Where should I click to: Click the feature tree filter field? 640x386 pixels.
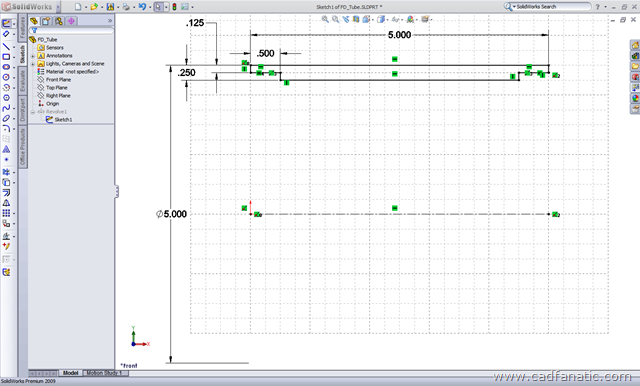72,31
